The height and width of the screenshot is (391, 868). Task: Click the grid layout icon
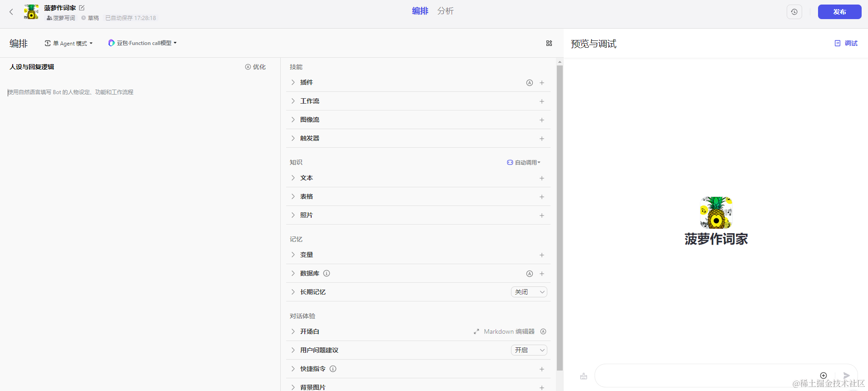click(549, 43)
